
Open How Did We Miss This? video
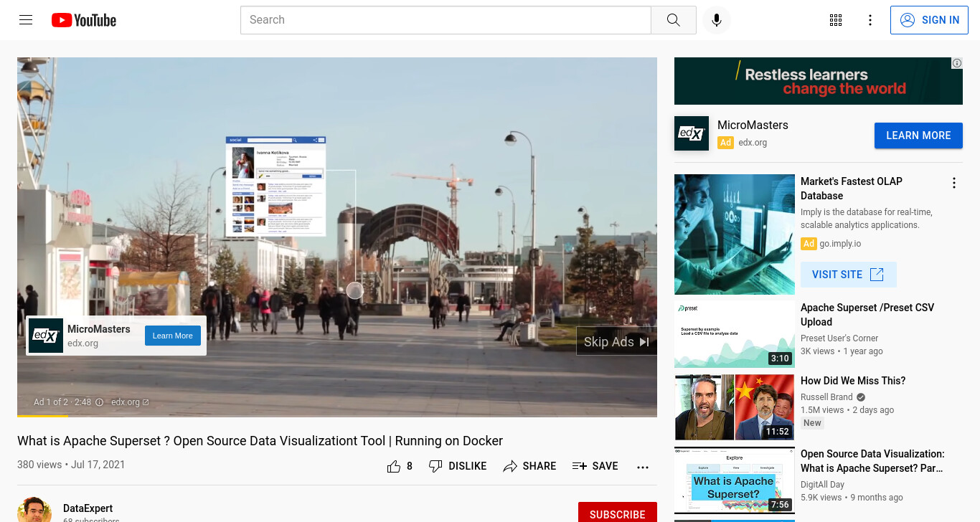coord(853,381)
